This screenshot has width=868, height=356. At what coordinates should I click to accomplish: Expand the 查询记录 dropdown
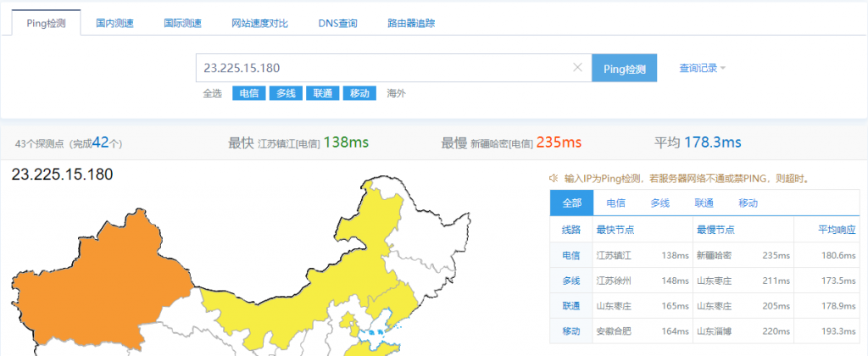pyautogui.click(x=703, y=68)
